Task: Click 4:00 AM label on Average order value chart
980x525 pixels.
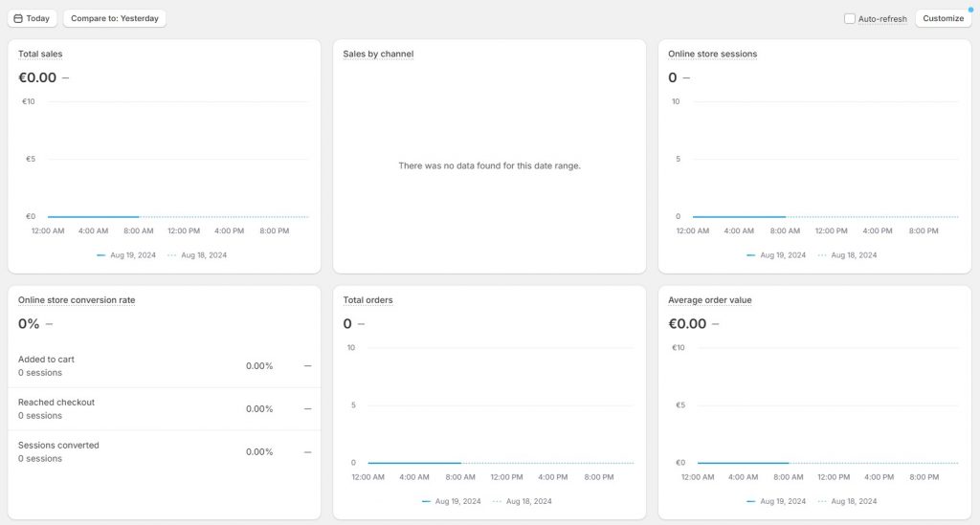Action: coord(743,477)
